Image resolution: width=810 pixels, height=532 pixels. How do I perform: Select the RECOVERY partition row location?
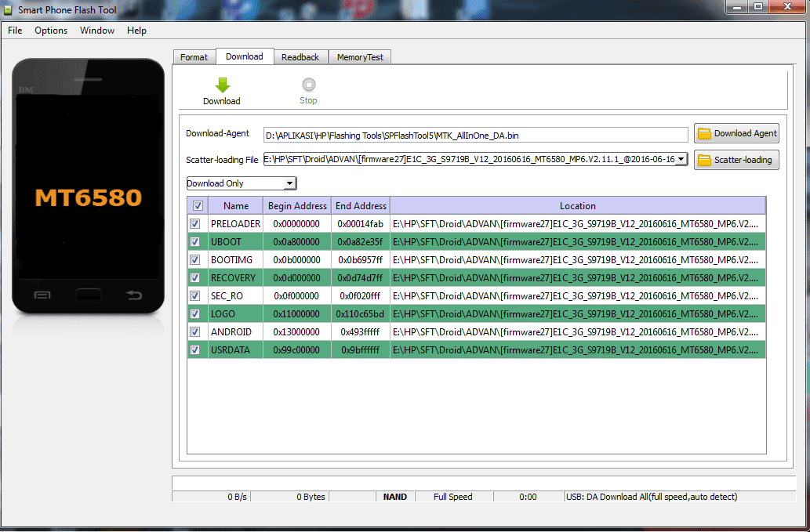tap(578, 277)
